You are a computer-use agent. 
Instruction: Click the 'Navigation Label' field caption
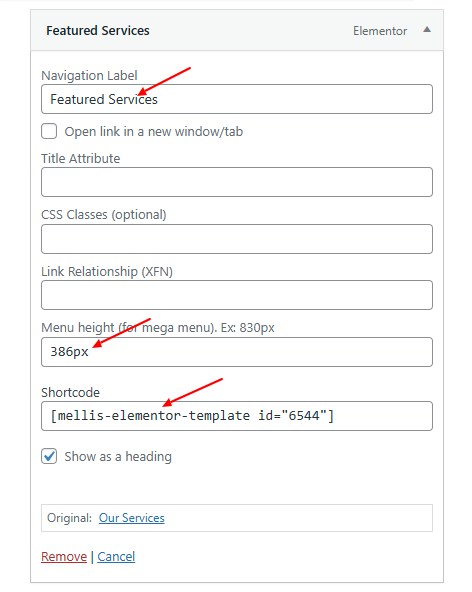point(89,76)
